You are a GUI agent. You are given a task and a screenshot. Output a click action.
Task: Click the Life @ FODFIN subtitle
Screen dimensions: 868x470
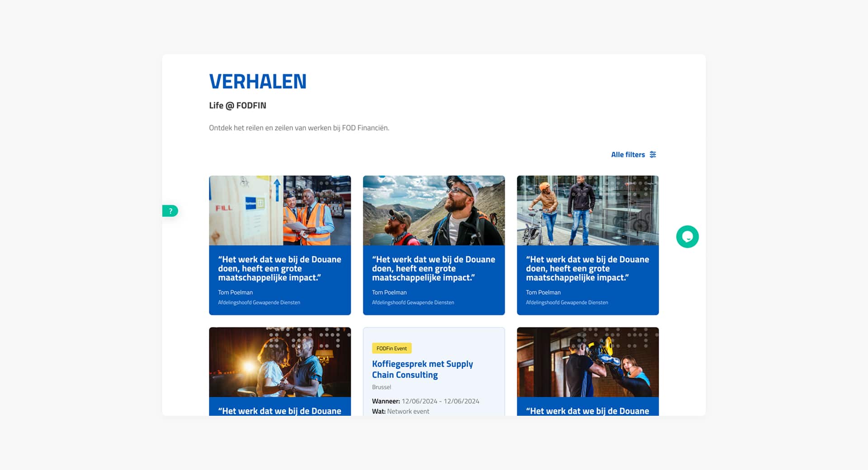tap(237, 105)
